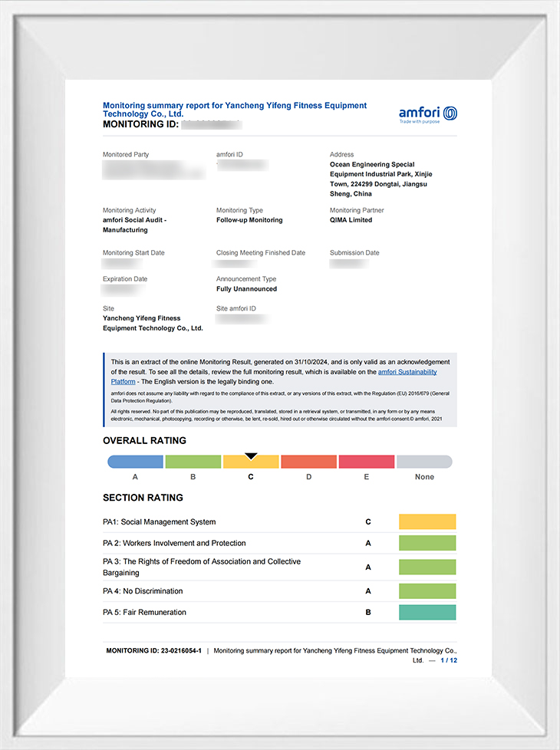Click the blue A rating segment
The image size is (560, 750).
(135, 462)
